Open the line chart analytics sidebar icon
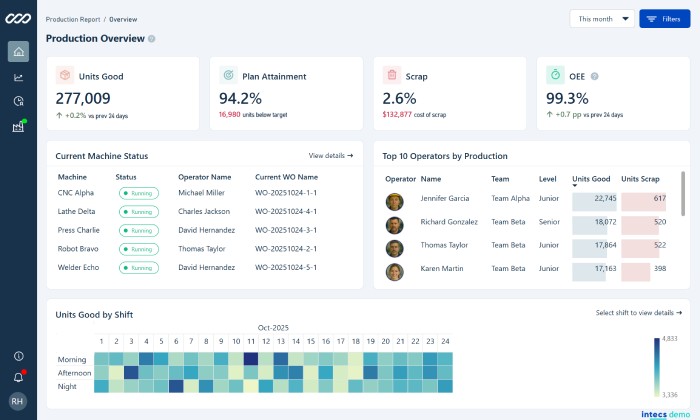The height and width of the screenshot is (420, 700). tap(18, 77)
